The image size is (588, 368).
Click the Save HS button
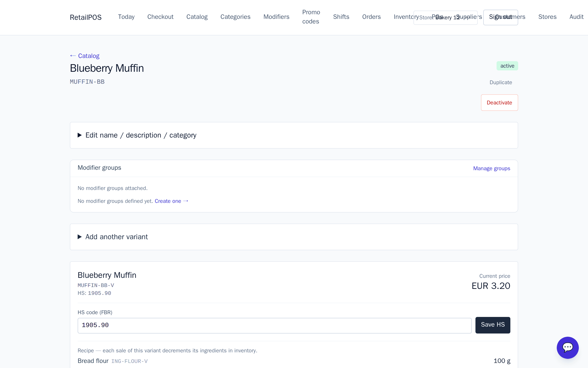(x=493, y=325)
